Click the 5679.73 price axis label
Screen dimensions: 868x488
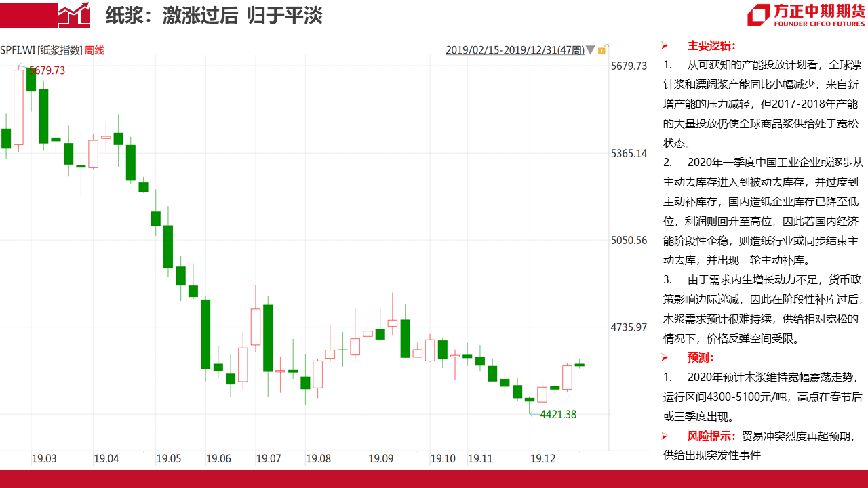point(629,66)
